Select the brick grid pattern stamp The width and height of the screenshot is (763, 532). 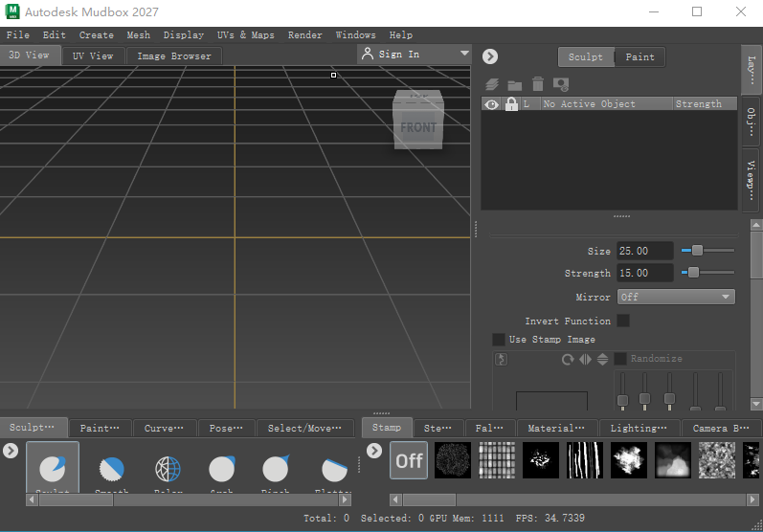coord(497,460)
